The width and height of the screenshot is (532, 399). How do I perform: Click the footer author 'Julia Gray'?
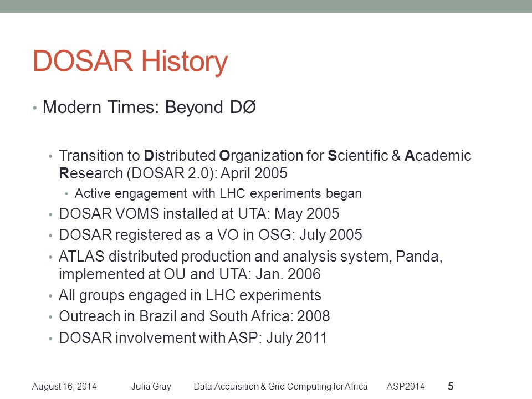click(151, 386)
